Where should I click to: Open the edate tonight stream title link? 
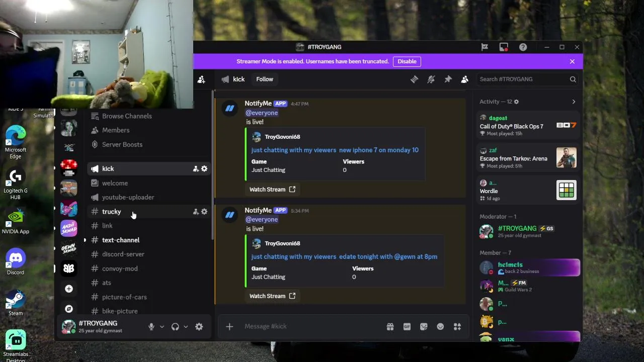[x=344, y=257]
